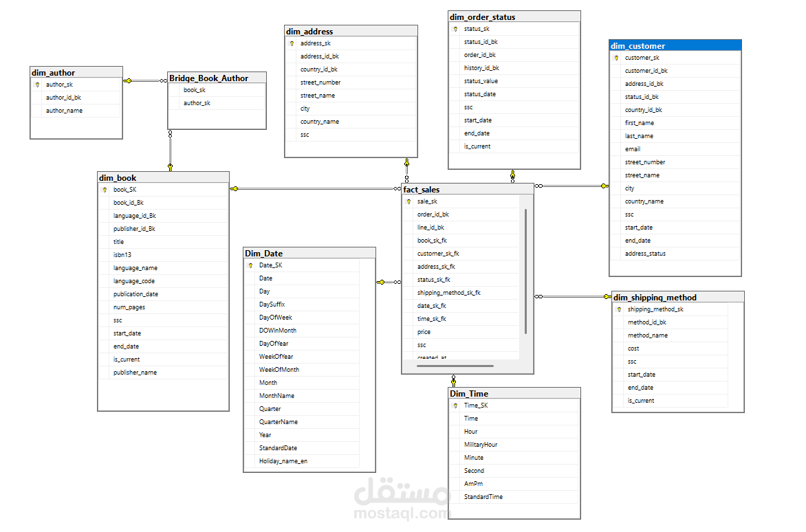Viewport: 806px width, 532px height.
Task: Click the key icon next to Date_SK
Action: (250, 265)
